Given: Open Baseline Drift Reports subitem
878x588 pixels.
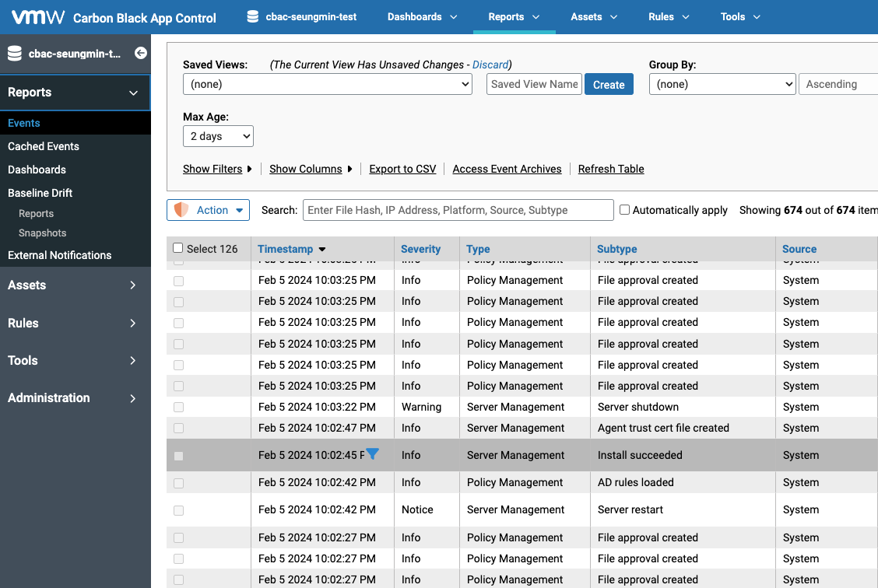Looking at the screenshot, I should (36, 214).
